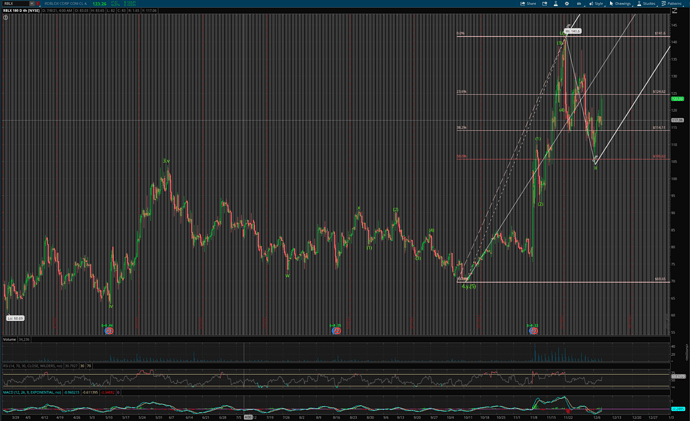Click the gray crosshair price tag on axis
This screenshot has width=690, height=421.
coord(677,120)
